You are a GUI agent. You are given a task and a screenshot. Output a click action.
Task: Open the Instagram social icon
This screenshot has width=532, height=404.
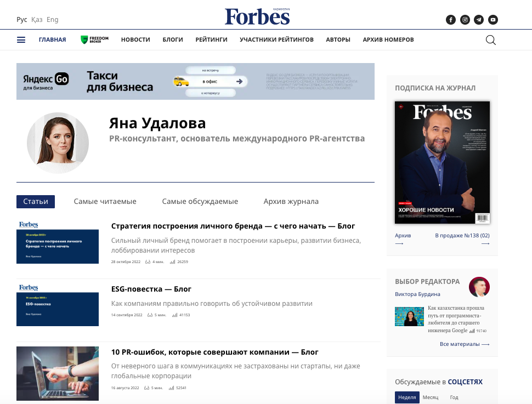click(465, 20)
